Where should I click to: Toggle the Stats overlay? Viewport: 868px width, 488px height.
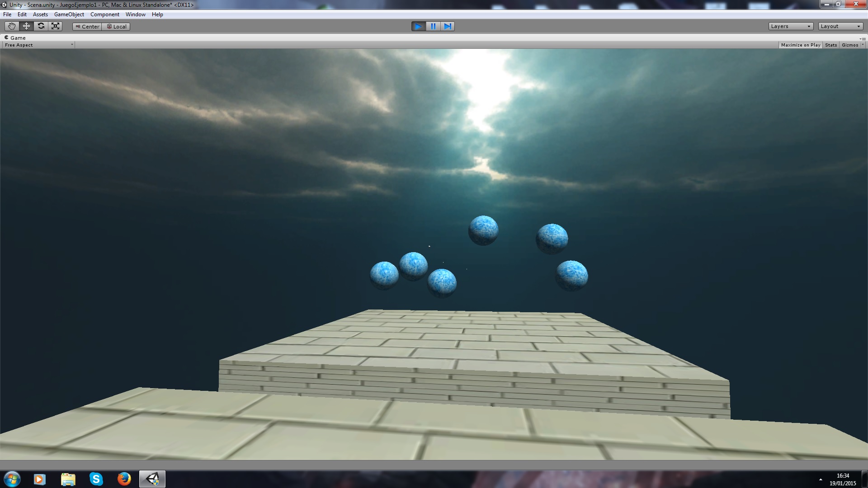(x=830, y=45)
